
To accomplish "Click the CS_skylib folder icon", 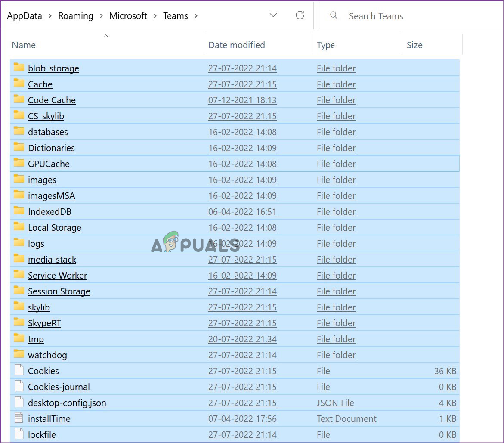I will pyautogui.click(x=19, y=115).
